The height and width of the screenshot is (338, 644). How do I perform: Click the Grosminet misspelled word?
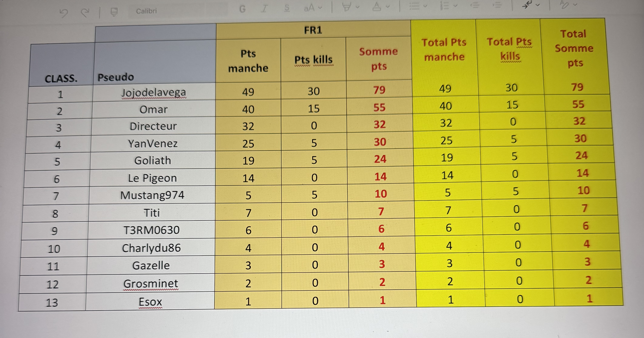click(x=150, y=283)
